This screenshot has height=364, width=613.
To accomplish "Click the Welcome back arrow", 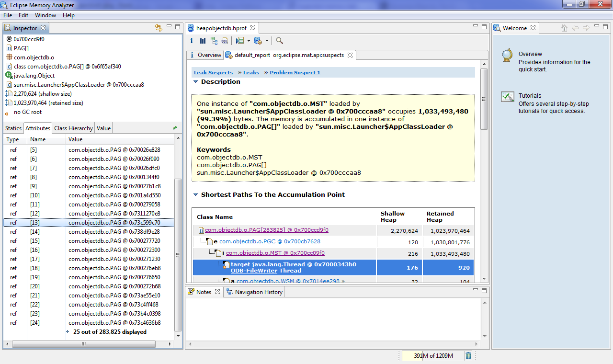I will click(575, 28).
